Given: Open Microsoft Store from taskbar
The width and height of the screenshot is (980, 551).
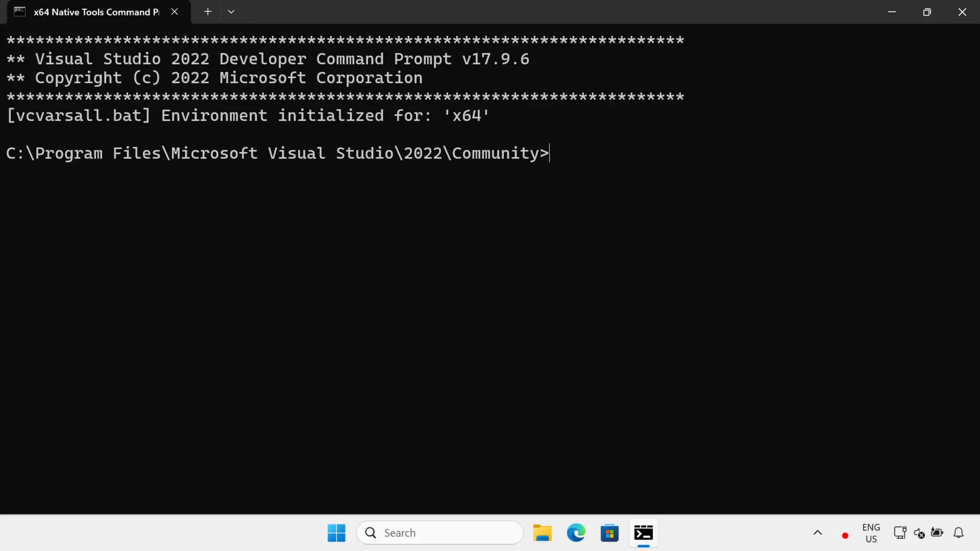Looking at the screenshot, I should [x=610, y=533].
